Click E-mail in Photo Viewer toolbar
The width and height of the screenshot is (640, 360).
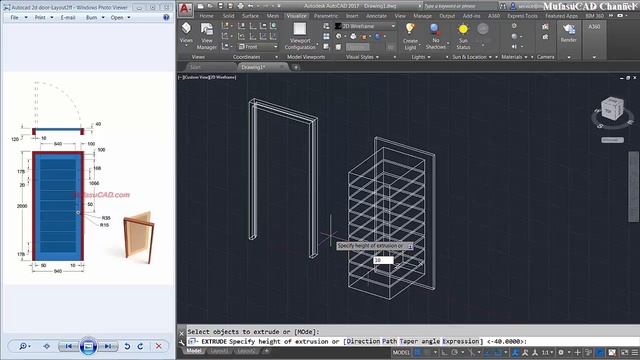click(68, 18)
